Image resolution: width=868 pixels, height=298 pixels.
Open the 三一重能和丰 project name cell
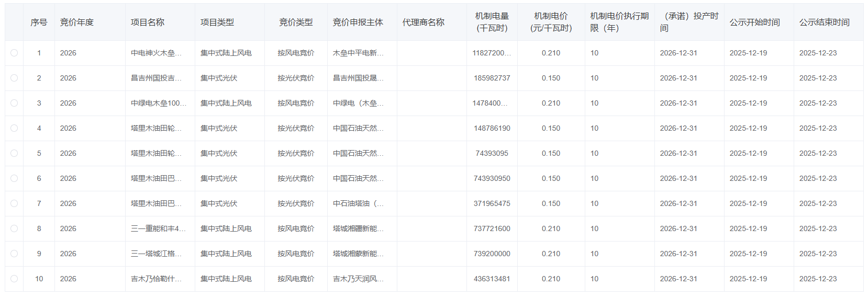click(158, 228)
